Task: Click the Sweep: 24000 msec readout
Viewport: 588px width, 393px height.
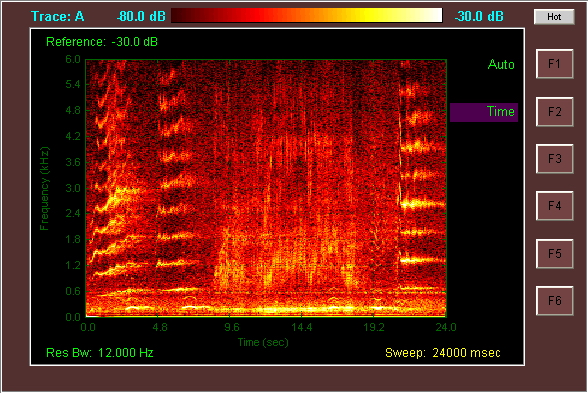Action: click(x=443, y=352)
